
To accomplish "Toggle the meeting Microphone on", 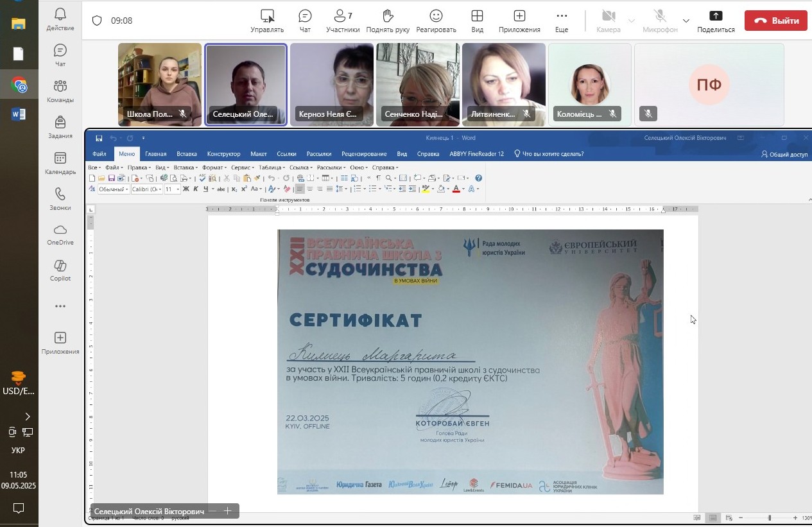I will [x=659, y=21].
